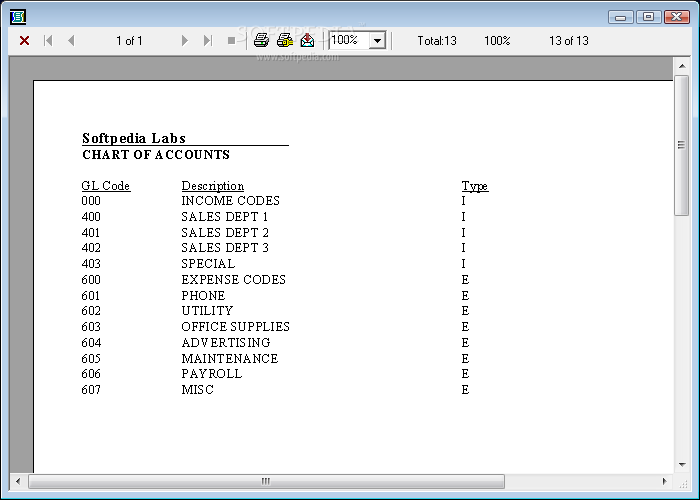Click the 'Description' column header
Viewport: 700px width, 500px height.
(x=212, y=186)
